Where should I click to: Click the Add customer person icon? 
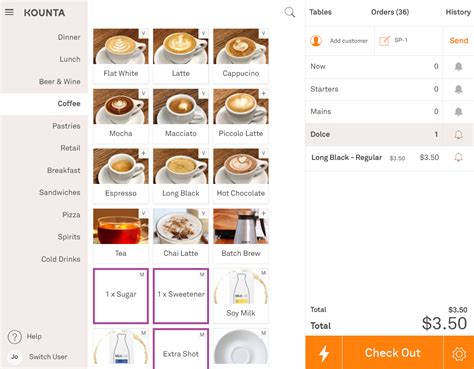click(316, 41)
